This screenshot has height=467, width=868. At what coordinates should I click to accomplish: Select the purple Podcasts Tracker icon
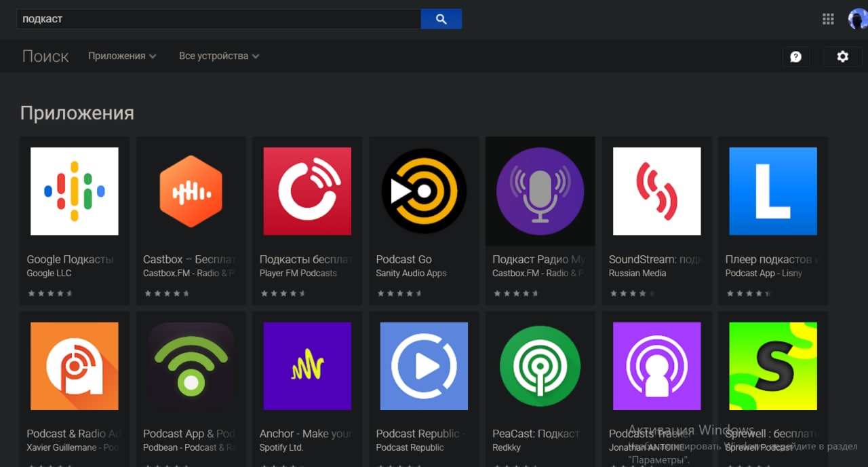coord(657,366)
